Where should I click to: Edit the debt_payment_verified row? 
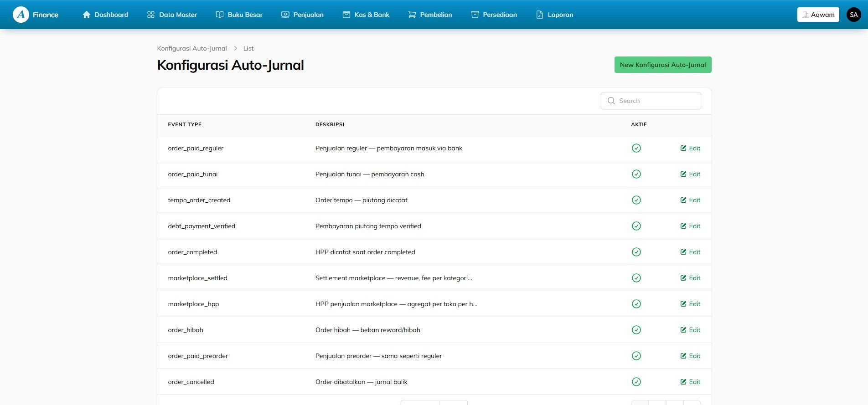coord(690,226)
